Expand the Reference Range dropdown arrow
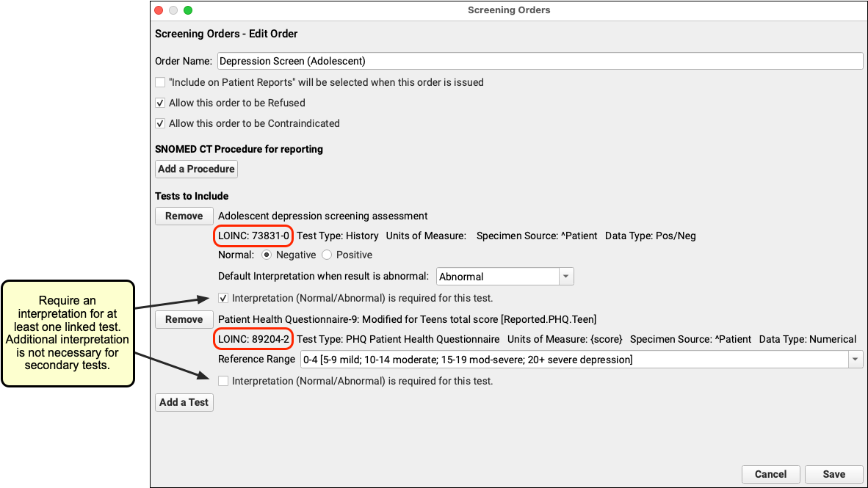The image size is (868, 488). click(855, 360)
